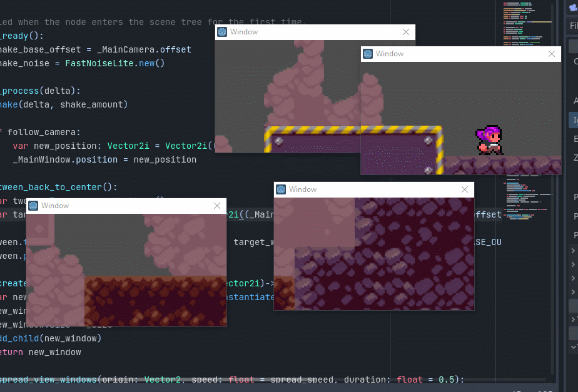
Task: Click "_MainWindow.position = new_position" line
Action: [x=104, y=160]
